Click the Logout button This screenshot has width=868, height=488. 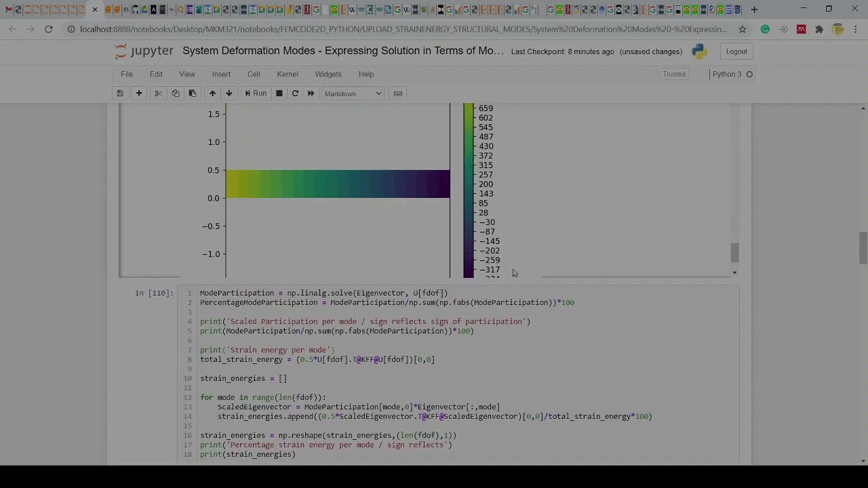736,52
